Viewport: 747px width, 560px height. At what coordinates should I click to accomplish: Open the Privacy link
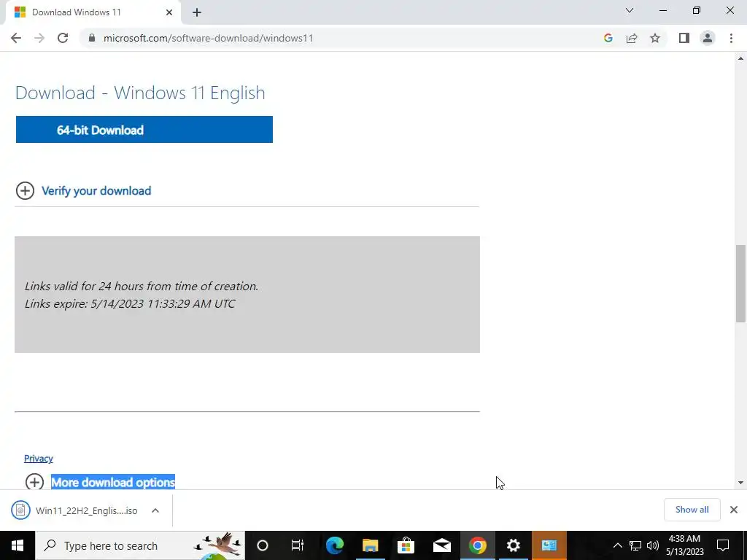point(39,458)
